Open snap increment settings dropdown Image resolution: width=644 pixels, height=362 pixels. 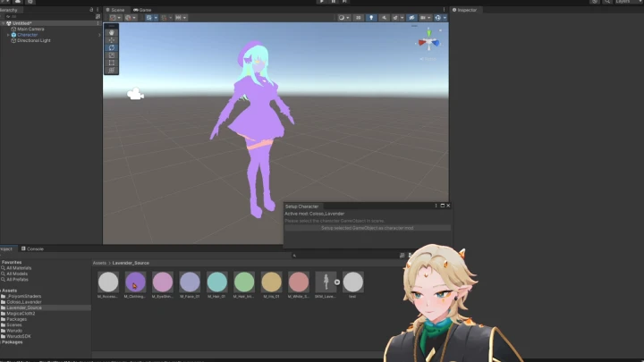pos(181,18)
